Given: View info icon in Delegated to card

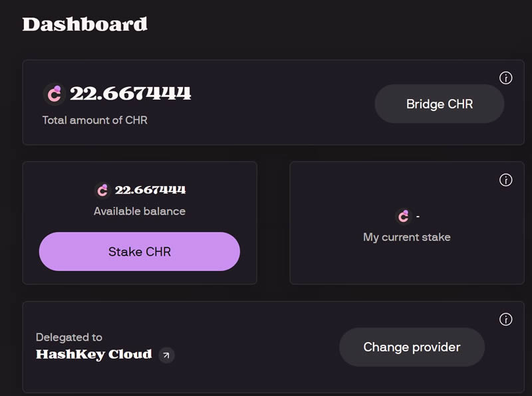Looking at the screenshot, I should (x=505, y=320).
